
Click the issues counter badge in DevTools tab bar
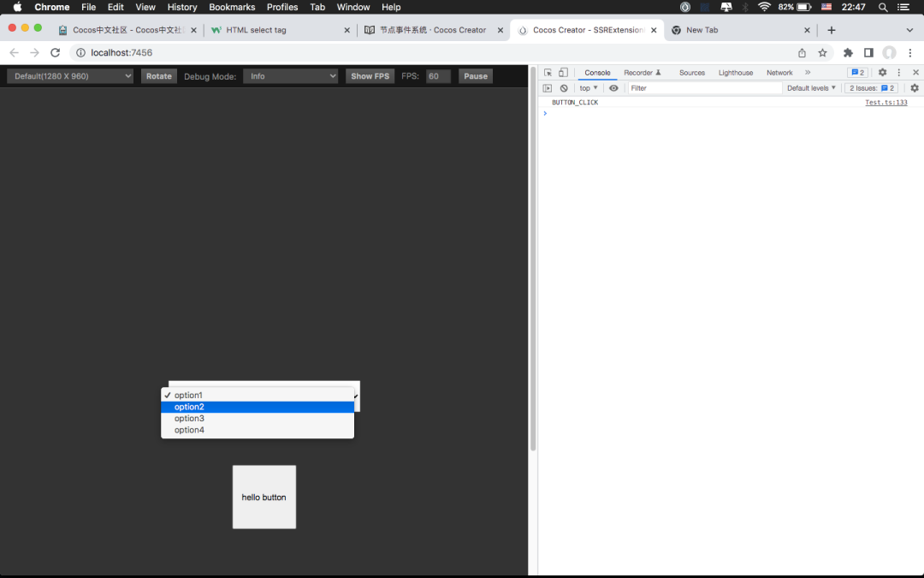857,73
